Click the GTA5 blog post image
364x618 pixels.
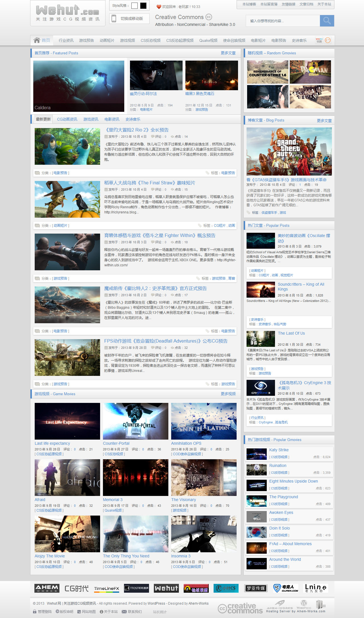point(289,151)
